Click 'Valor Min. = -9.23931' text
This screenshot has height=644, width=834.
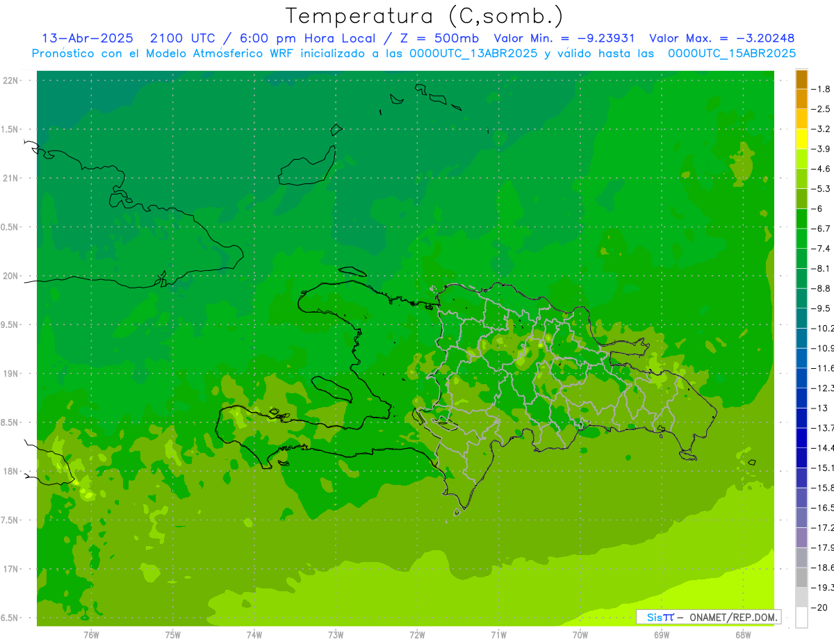564,38
